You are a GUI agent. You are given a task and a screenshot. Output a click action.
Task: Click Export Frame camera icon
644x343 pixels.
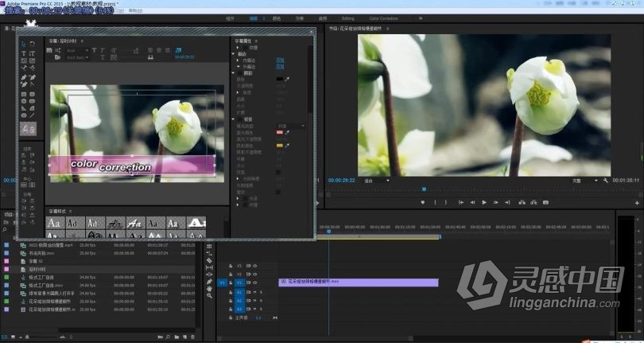545,202
